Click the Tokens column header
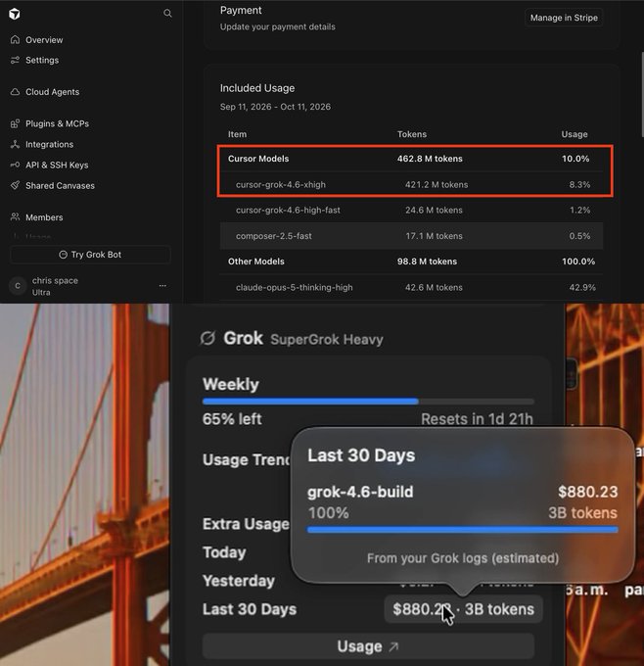 point(412,134)
